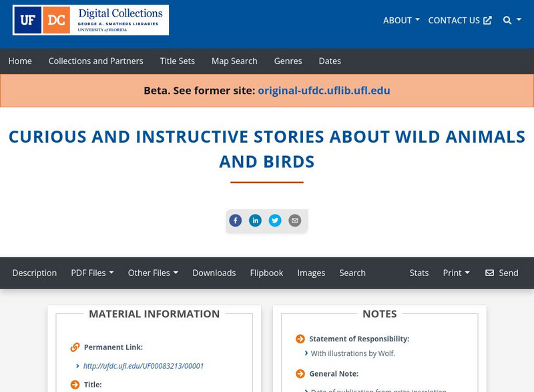This screenshot has height=392, width=534.
Task: Go to Home in the navigation menu
Action: tap(20, 61)
